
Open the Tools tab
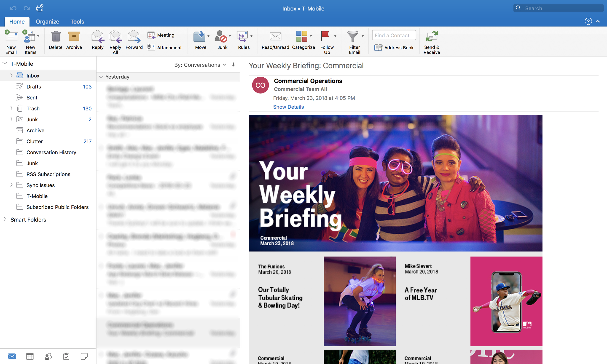click(x=77, y=22)
